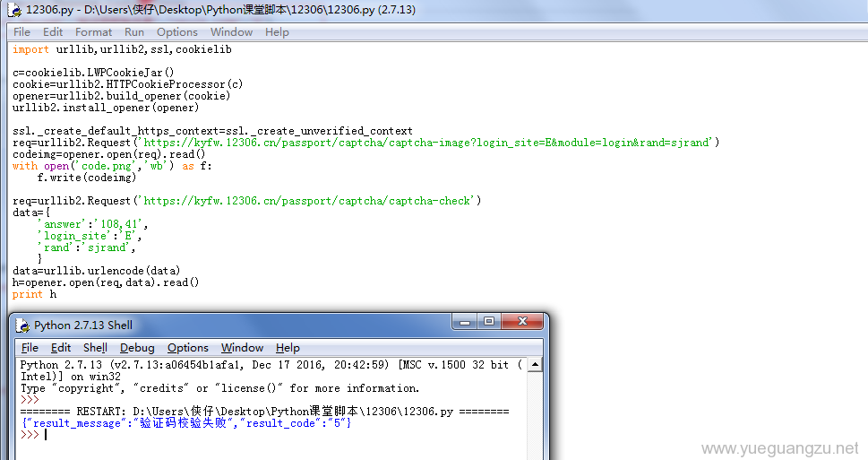This screenshot has width=868, height=460.
Task: Click the Python 2.7.13 Shell title text
Action: click(x=83, y=325)
